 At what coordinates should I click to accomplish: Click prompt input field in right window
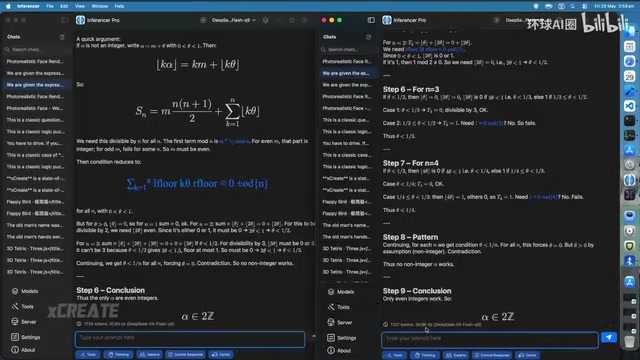[490, 340]
